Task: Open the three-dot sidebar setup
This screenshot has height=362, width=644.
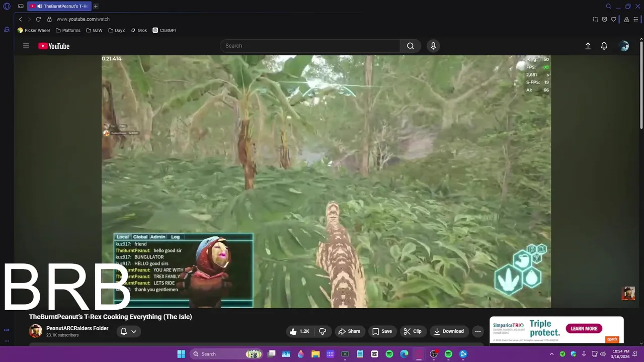Action: (x=7, y=341)
